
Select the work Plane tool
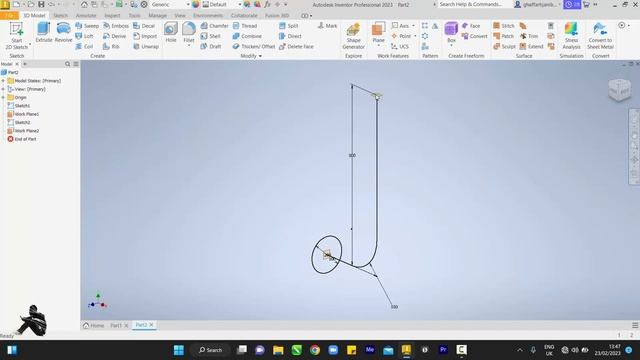pos(378,32)
